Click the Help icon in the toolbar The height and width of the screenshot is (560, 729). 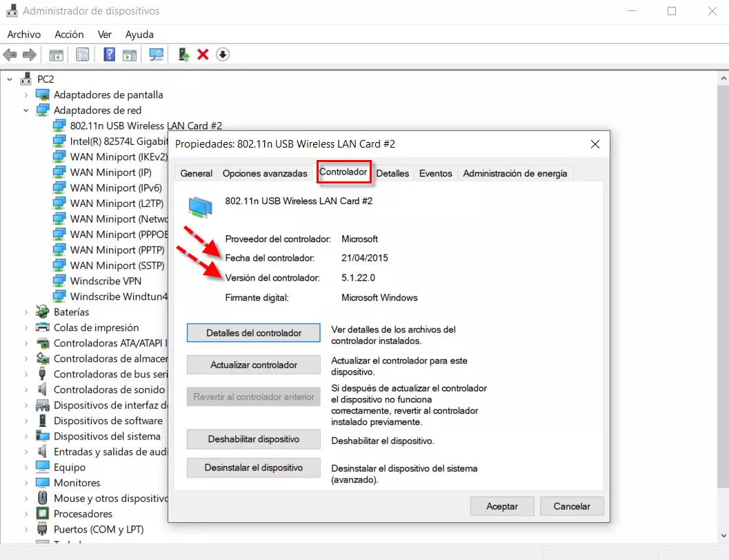tap(109, 54)
